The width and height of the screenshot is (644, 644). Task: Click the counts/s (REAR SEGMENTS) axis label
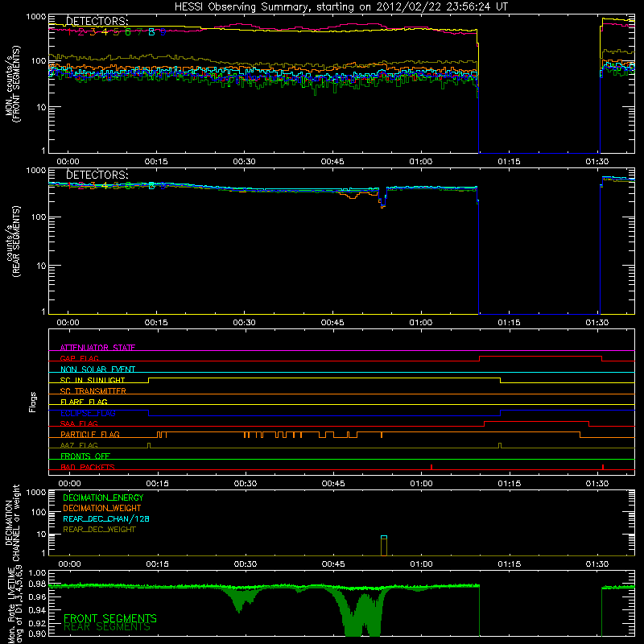(x=13, y=242)
